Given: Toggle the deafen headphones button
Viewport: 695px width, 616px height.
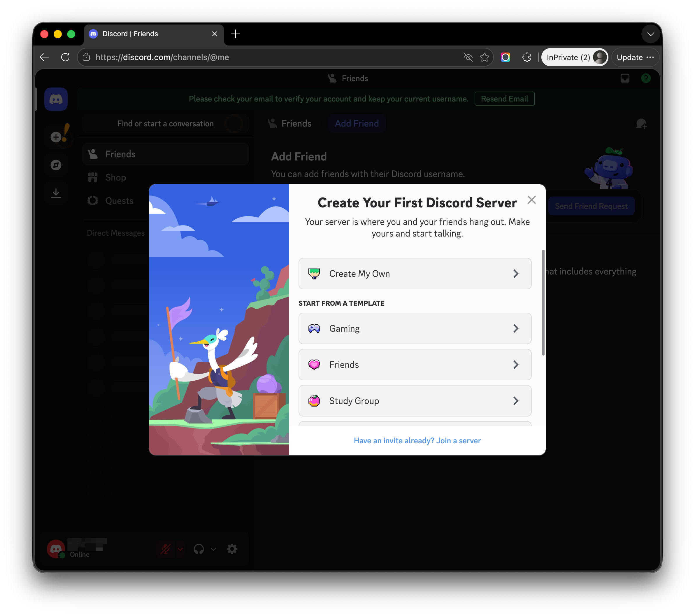Looking at the screenshot, I should click(199, 549).
